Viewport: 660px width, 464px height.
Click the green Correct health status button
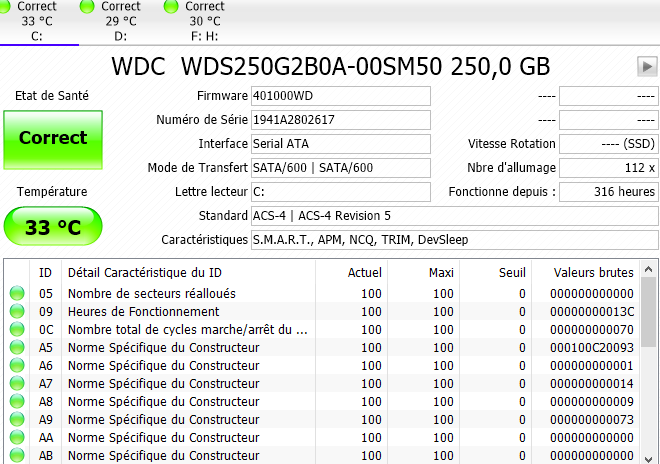point(53,138)
